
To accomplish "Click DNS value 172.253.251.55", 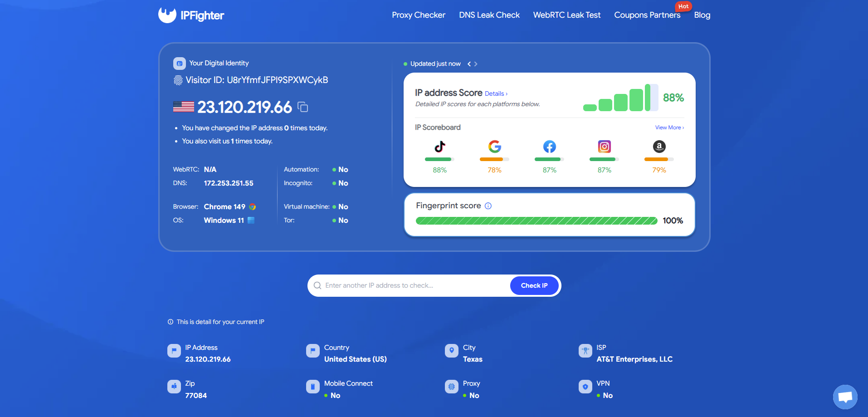I will (229, 183).
